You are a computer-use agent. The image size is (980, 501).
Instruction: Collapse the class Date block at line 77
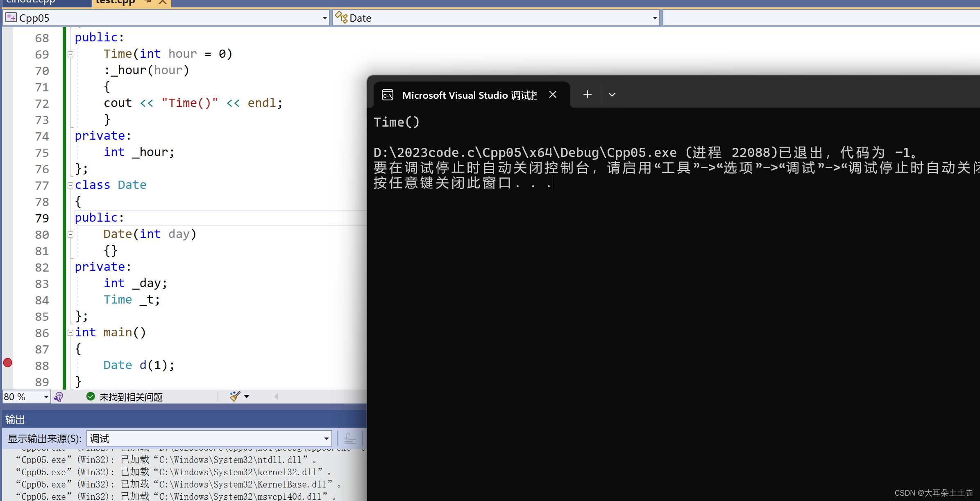[x=70, y=185]
